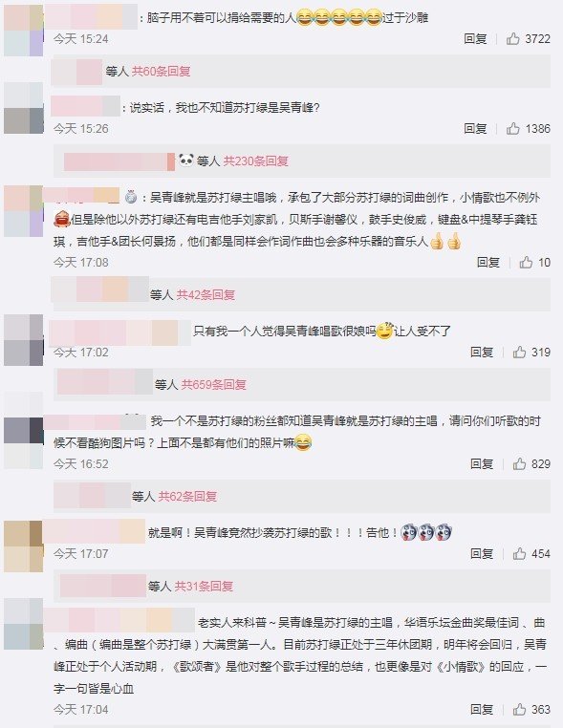Click 回复 on the 17:07 comment
Viewport: 563px width, 728px height.
tap(482, 553)
